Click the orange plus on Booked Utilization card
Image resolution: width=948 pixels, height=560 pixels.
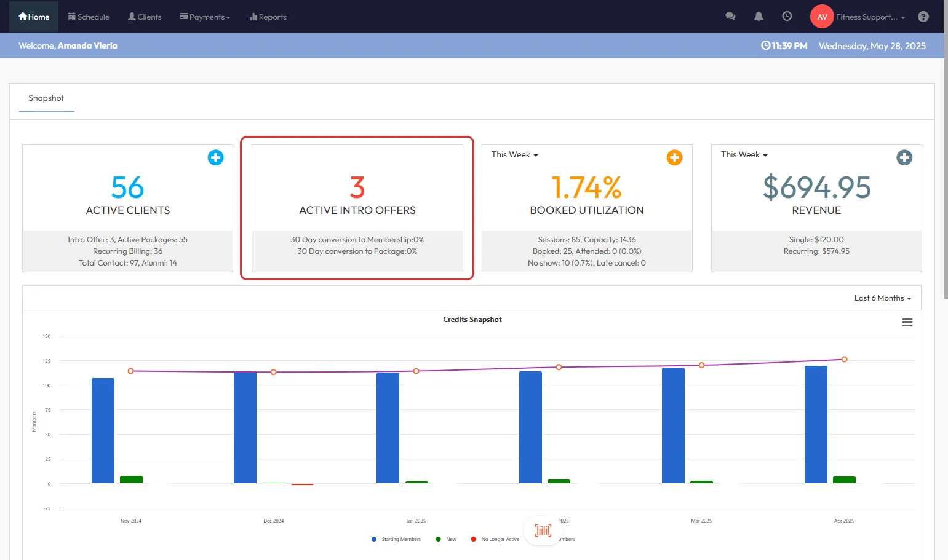coord(674,157)
